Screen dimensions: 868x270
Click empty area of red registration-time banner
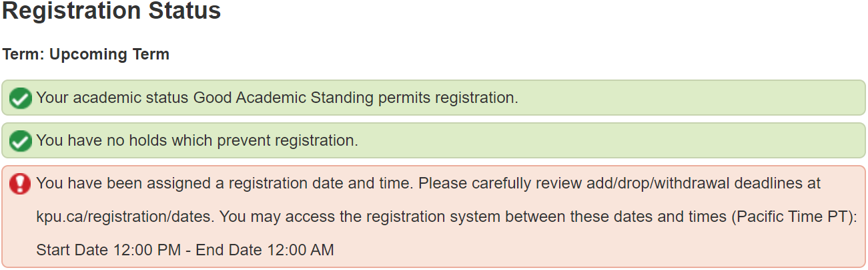tap(600, 251)
